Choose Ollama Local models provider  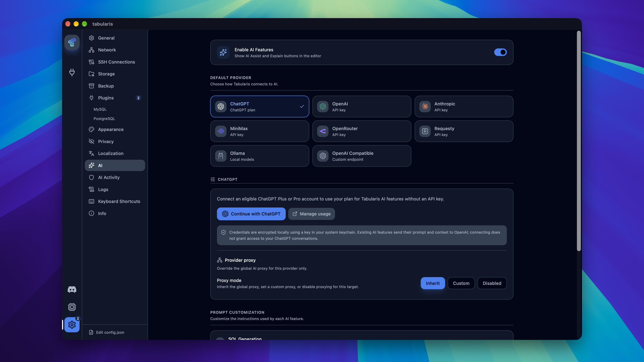(x=260, y=156)
